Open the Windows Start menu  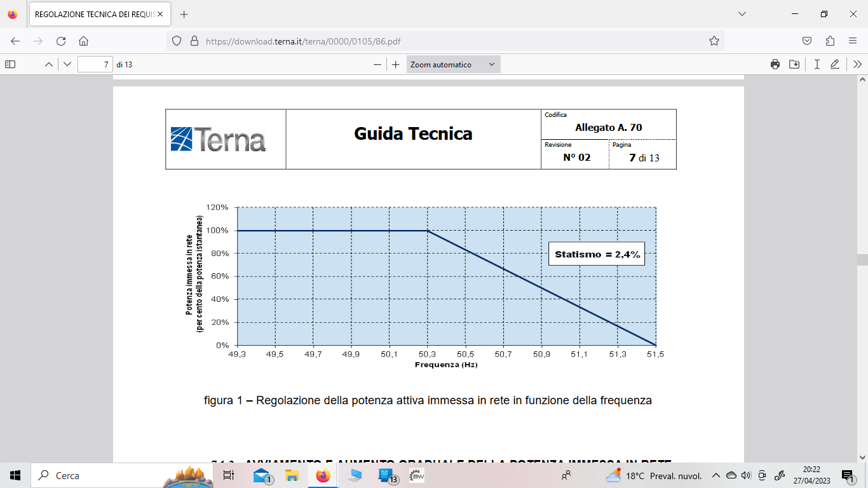15,475
